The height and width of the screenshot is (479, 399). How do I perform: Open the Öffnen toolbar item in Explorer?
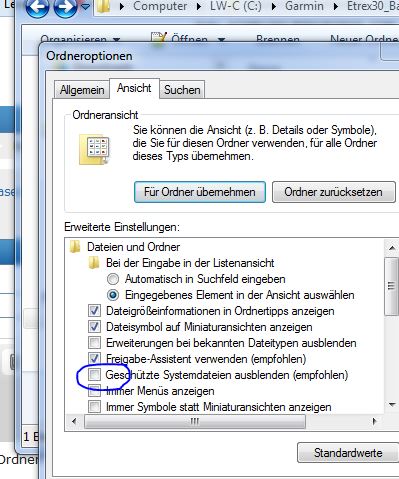[180, 40]
